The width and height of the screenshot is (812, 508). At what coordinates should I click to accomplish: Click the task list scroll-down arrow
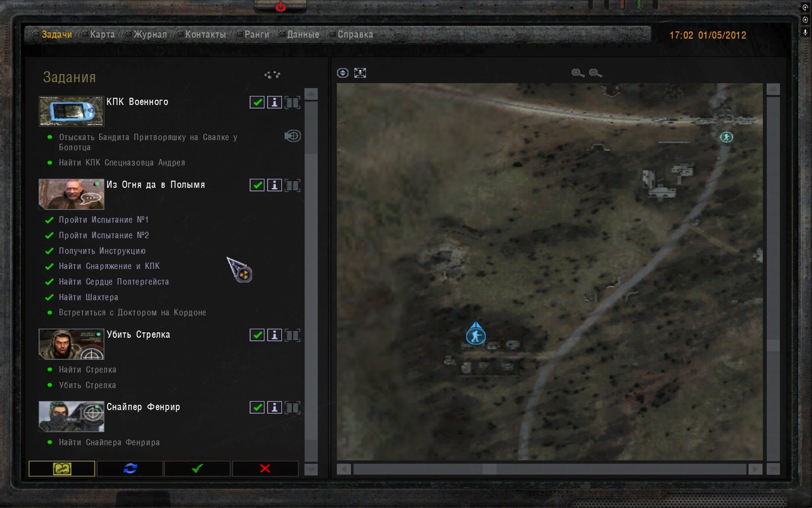point(311,470)
